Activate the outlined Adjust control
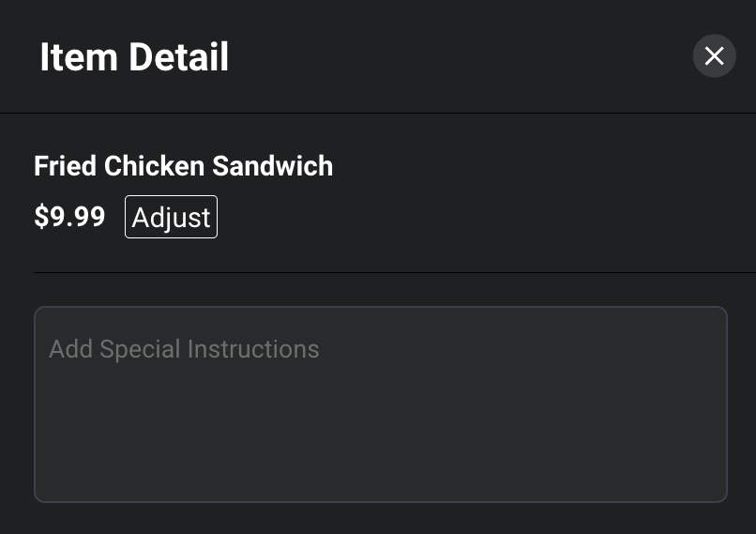 pyautogui.click(x=171, y=217)
